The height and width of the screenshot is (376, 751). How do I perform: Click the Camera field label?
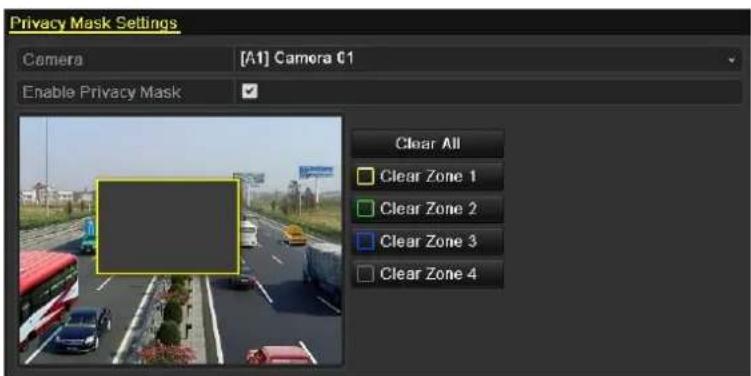pos(52,60)
